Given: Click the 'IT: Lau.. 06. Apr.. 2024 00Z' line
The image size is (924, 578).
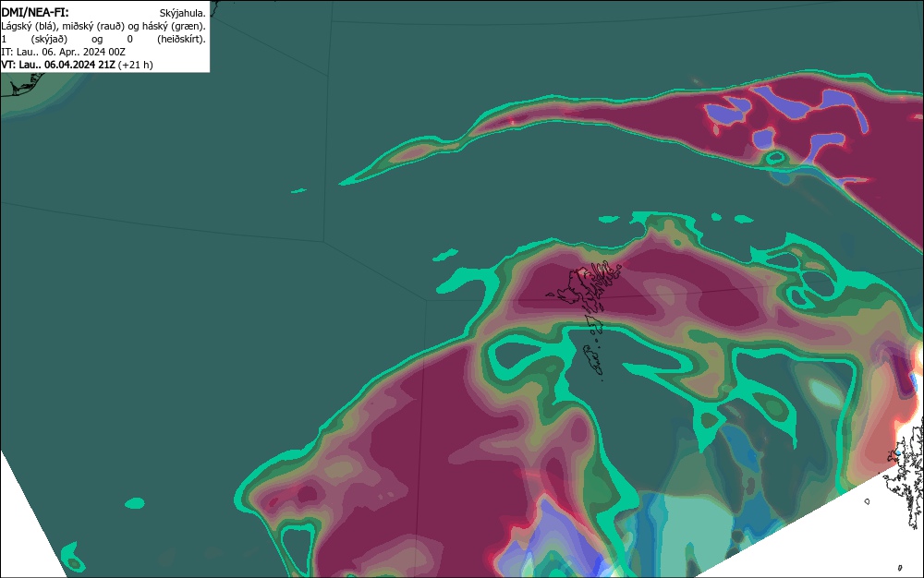Looking at the screenshot, I should click(x=63, y=52).
